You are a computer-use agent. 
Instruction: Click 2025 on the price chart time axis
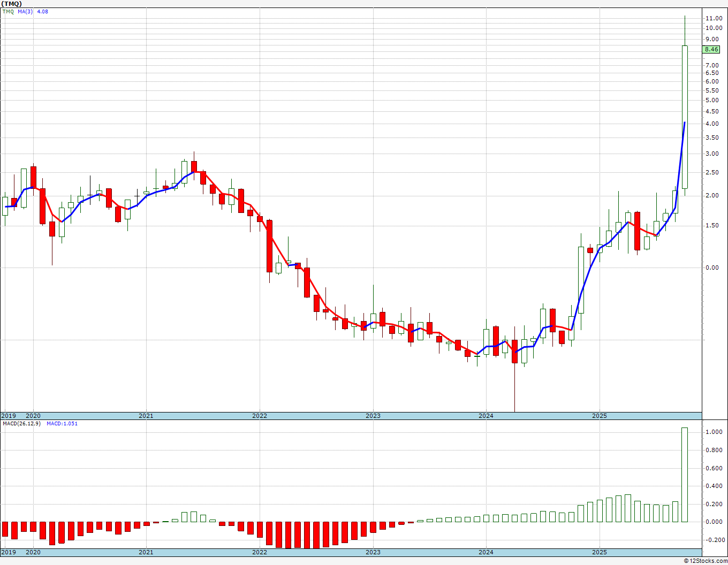[600, 416]
